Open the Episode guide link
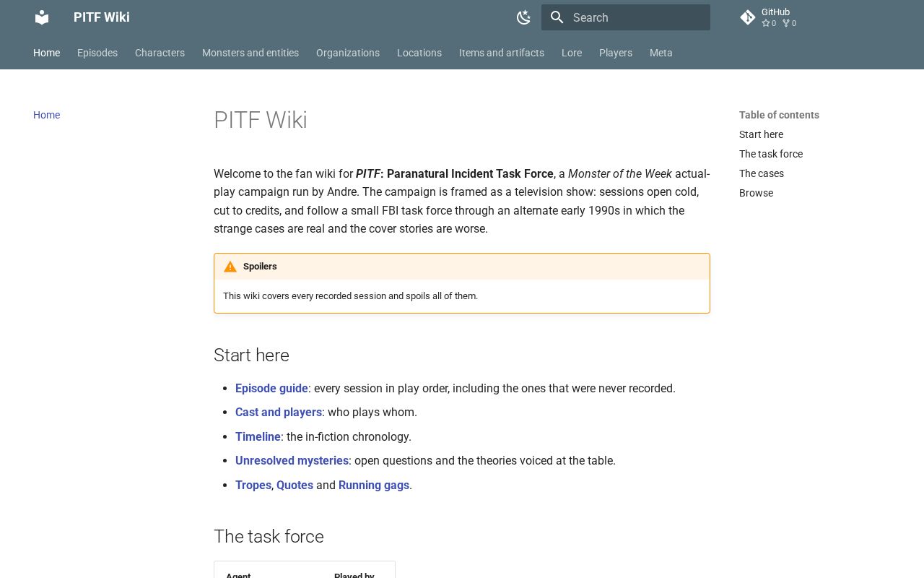Screen dimensions: 924x578 (x=271, y=388)
